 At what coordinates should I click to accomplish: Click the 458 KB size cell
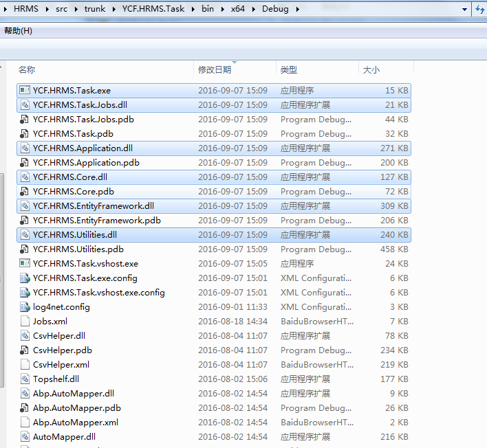tap(394, 249)
